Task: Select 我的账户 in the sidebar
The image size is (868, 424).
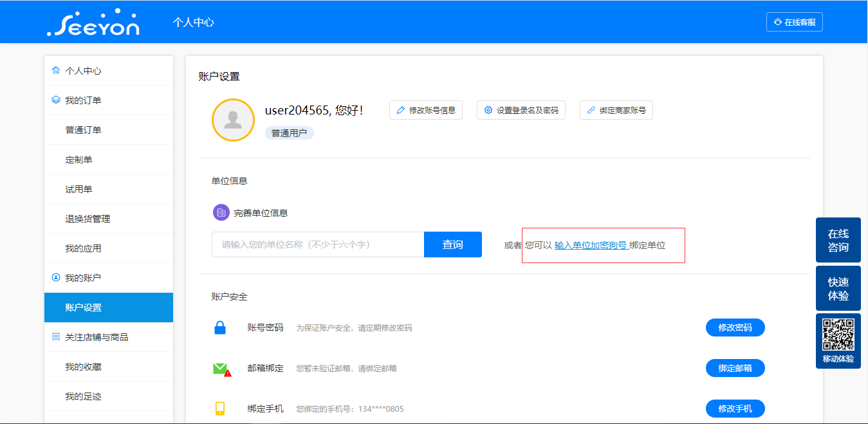Action: (109, 278)
